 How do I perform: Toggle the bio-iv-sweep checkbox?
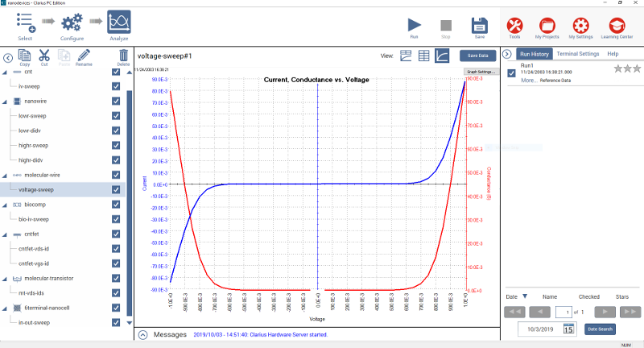116,218
